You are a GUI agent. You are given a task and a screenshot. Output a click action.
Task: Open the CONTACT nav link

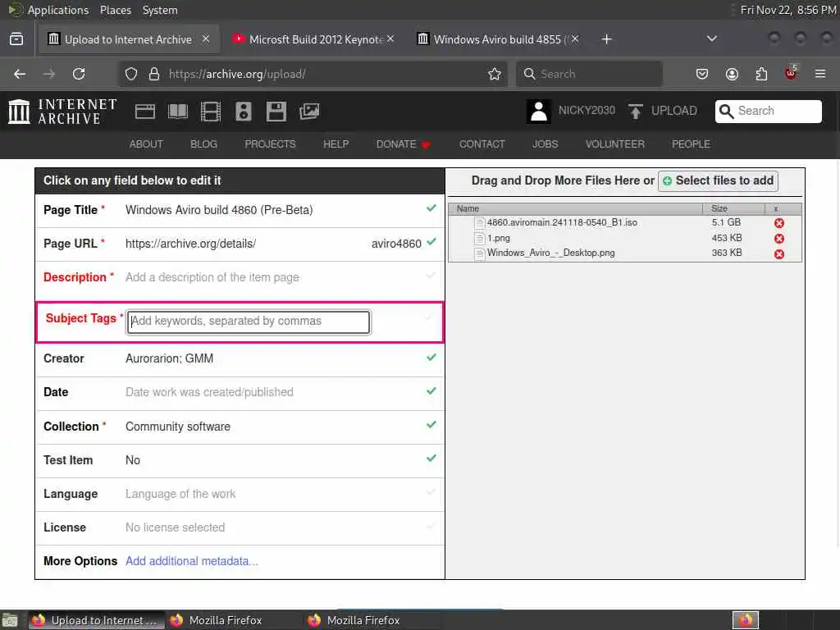[482, 144]
